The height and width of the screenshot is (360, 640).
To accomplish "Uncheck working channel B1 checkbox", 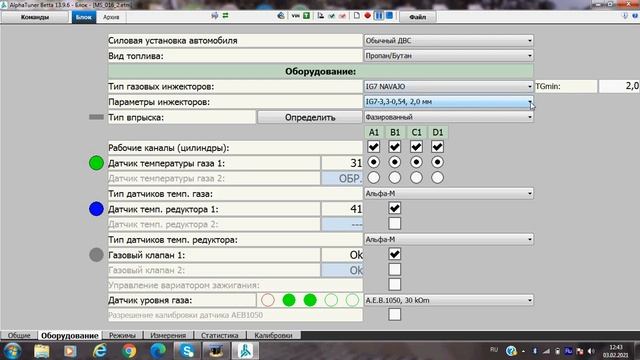I will point(395,147).
